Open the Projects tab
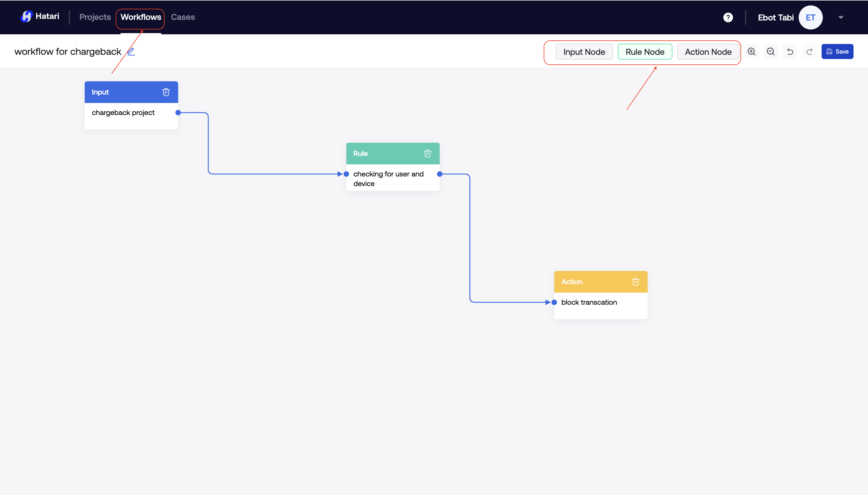Viewport: 868px width, 495px height. point(95,17)
